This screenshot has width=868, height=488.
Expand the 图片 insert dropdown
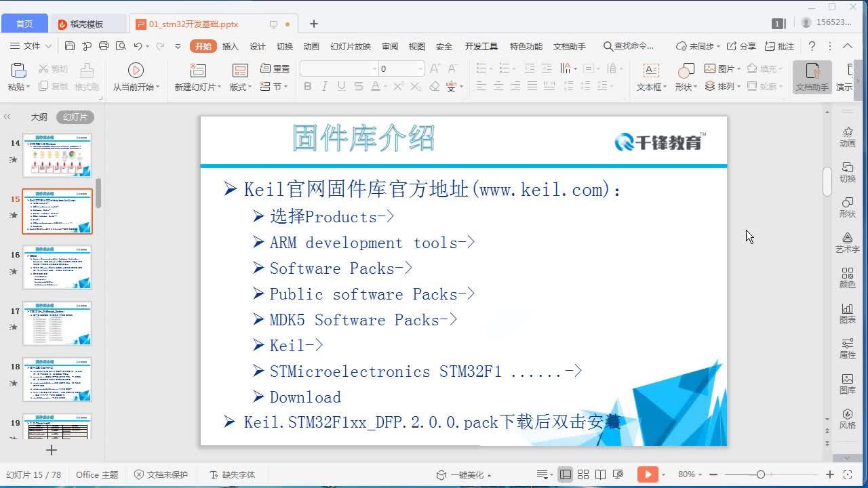coord(738,69)
